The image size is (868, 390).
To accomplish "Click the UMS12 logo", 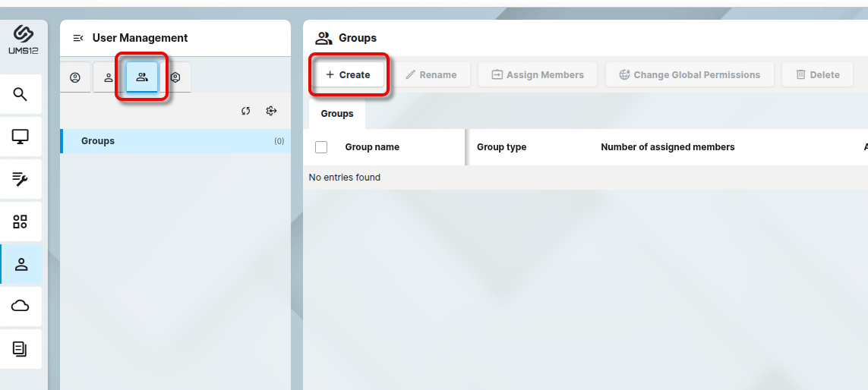I will [24, 39].
